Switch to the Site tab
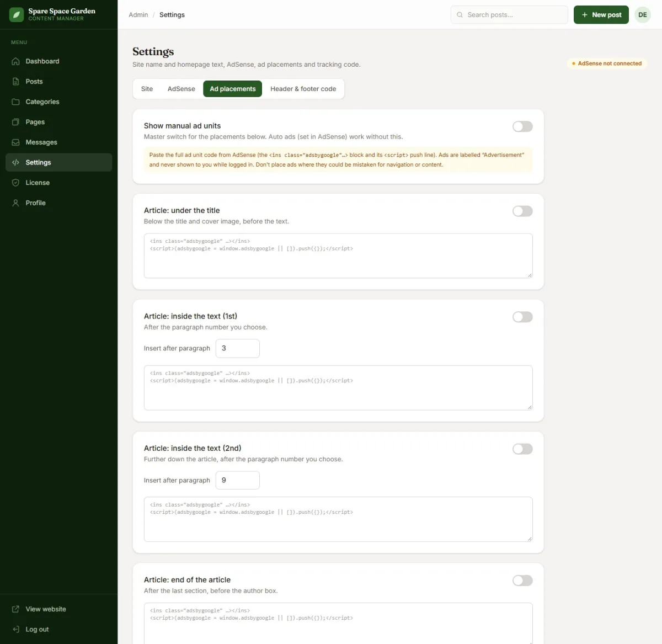This screenshot has width=662, height=644. 147,89
